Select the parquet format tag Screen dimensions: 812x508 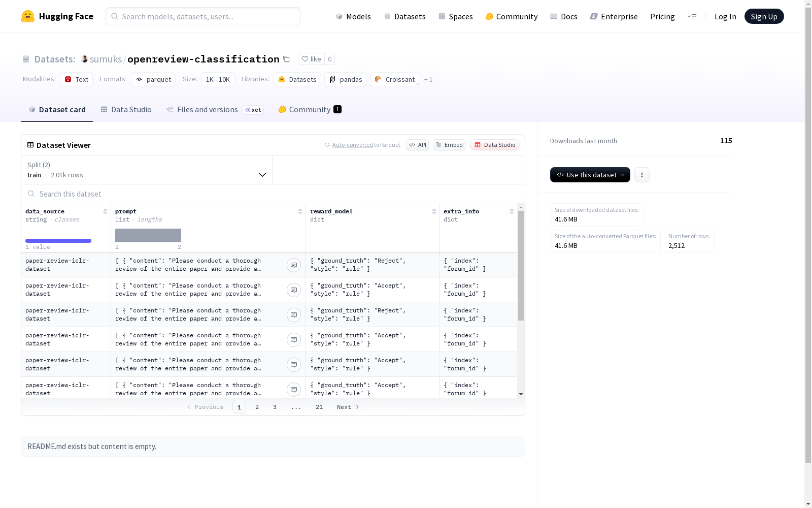tap(153, 79)
